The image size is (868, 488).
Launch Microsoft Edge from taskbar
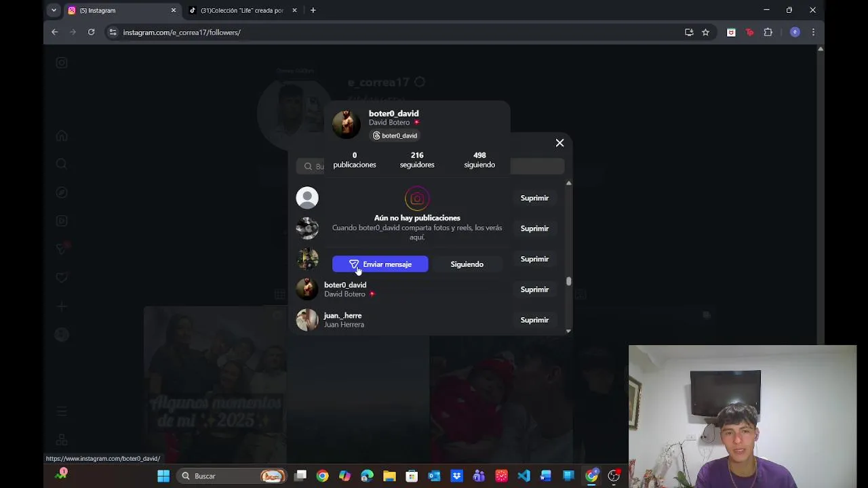click(367, 476)
